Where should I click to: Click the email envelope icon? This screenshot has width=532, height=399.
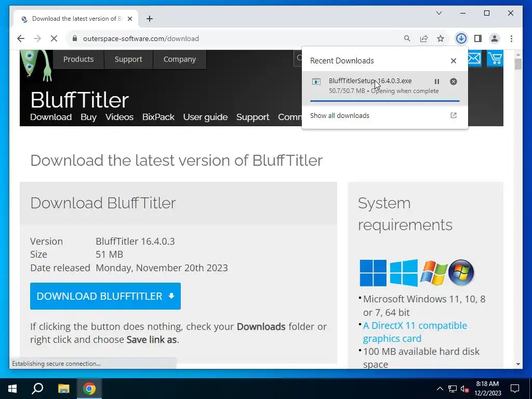pyautogui.click(x=474, y=58)
